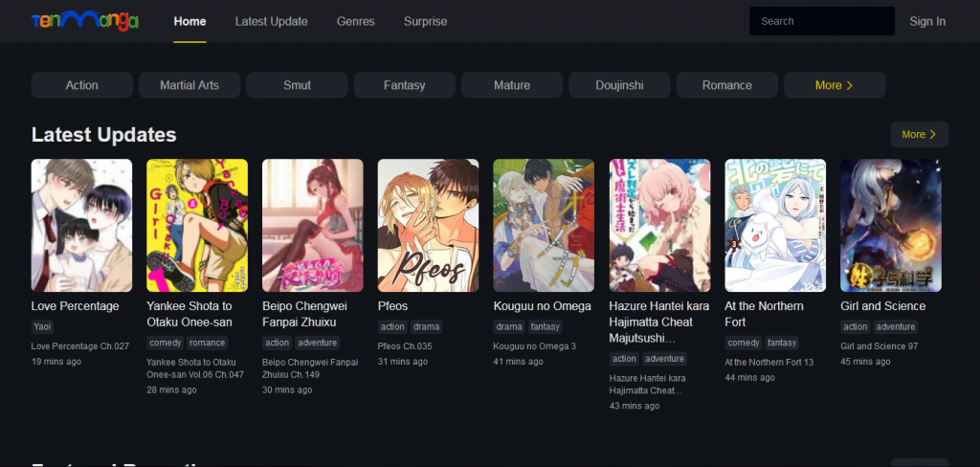Open At the Northern Fort cover
This screenshot has width=980, height=467.
775,225
